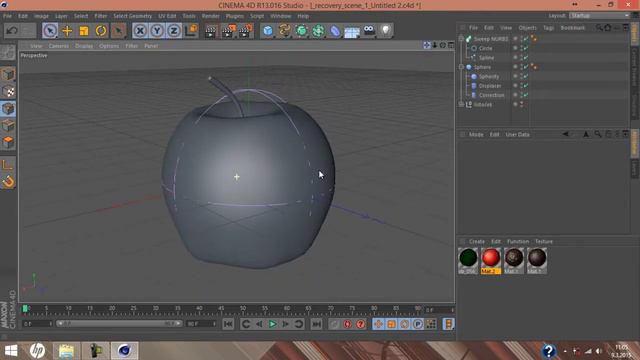This screenshot has width=640, height=360.
Task: Open the Help menu
Action: tap(303, 16)
